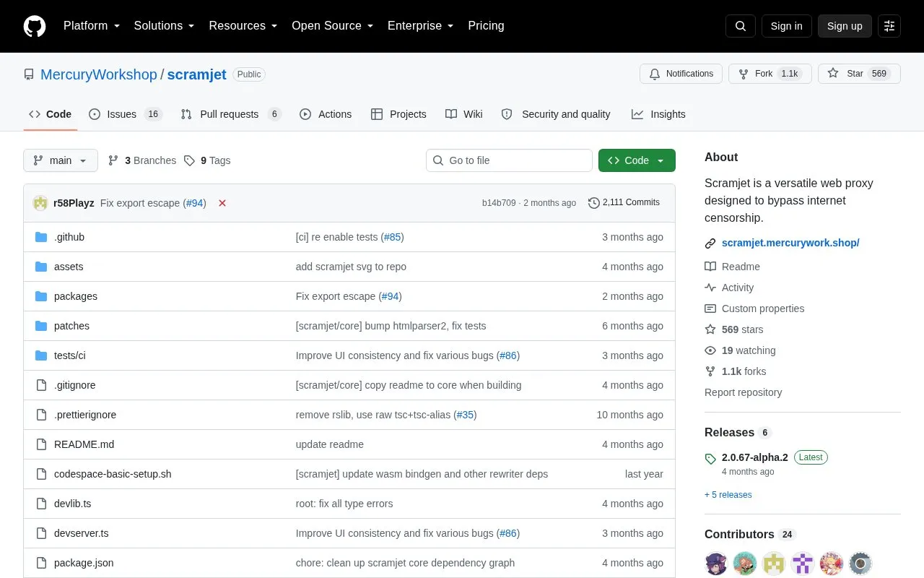Viewport: 924px width, 578px height.
Task: Click the Sign up button
Action: 845,26
